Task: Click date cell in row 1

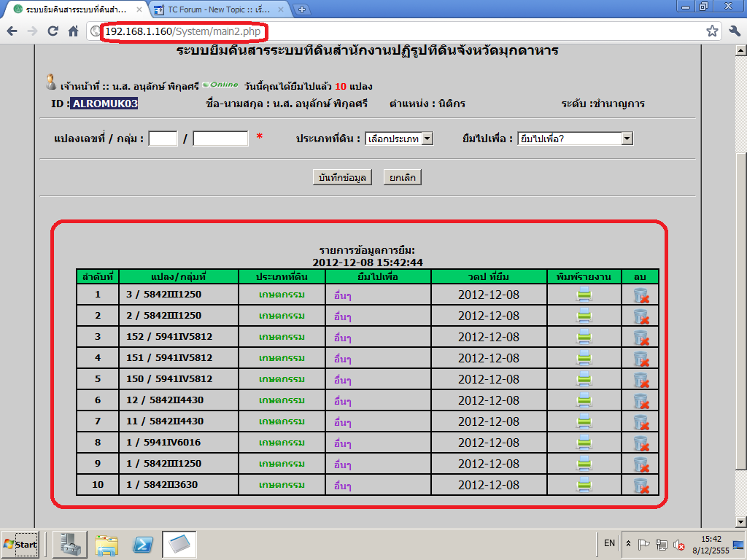Action: [x=489, y=295]
